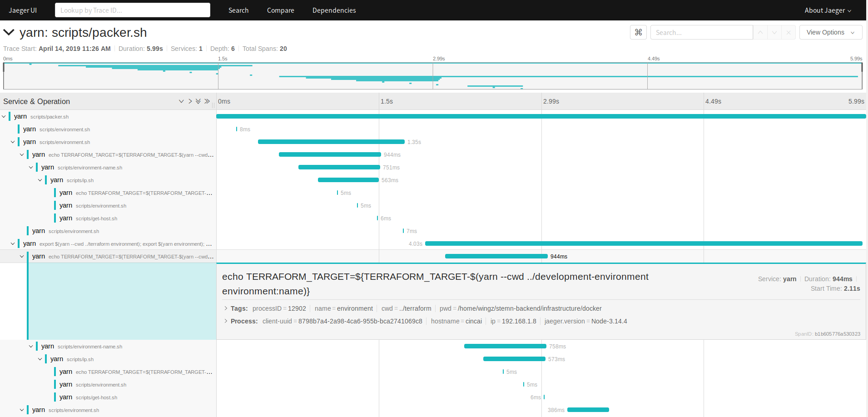
Task: Open View Options dropdown
Action: coord(830,32)
